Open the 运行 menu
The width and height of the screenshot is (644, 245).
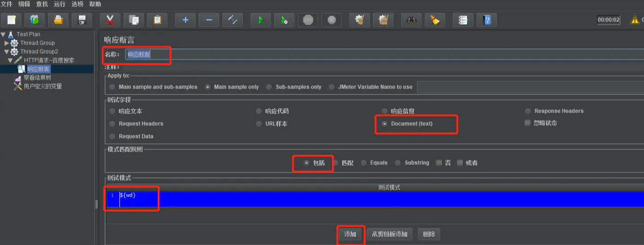[x=60, y=4]
